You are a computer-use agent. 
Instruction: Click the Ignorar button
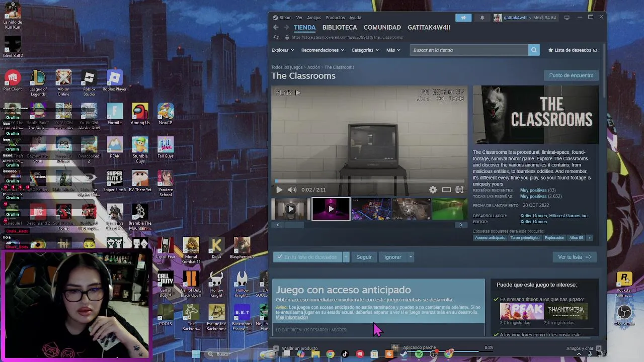(x=393, y=257)
